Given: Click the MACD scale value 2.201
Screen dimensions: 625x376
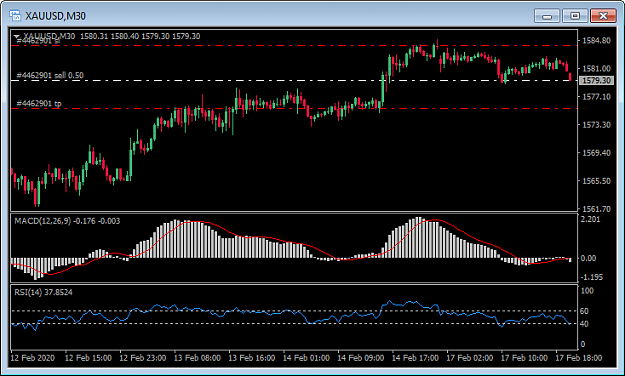Looking at the screenshot, I should tap(590, 219).
